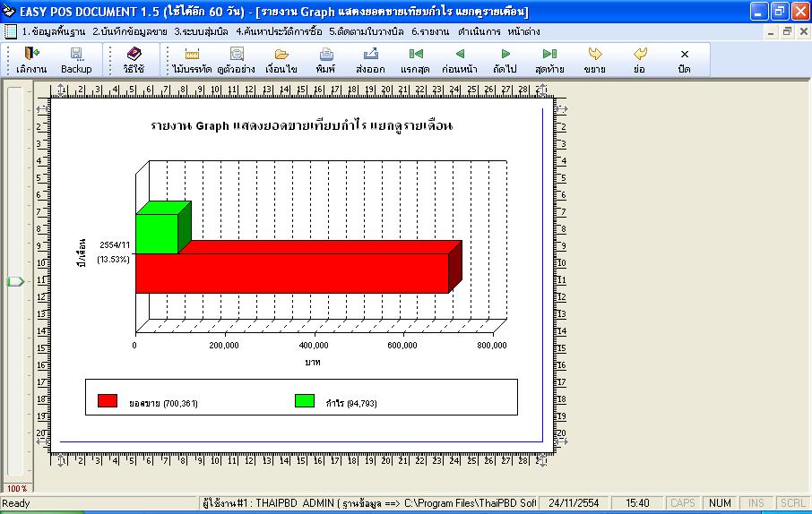Open the หน้าต่าง window menu
Screen dimensions: 812x514
click(x=523, y=31)
